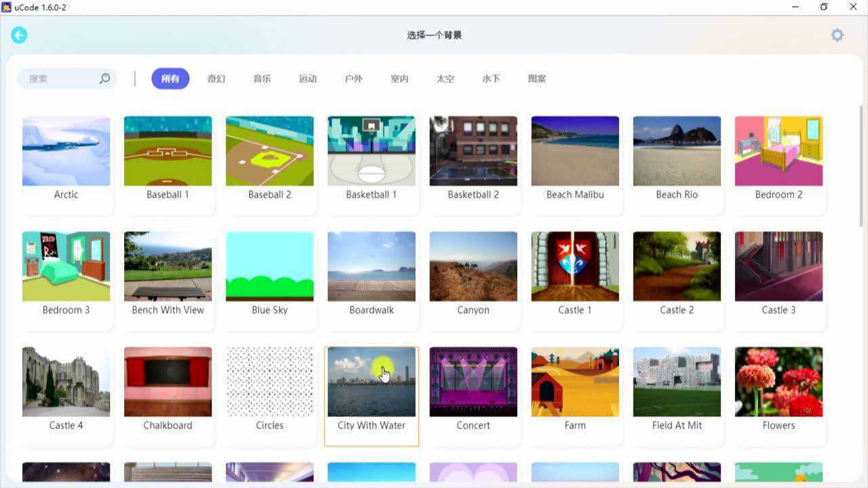Select the 音乐 category tab
Screen dimensions: 868x488
262,79
